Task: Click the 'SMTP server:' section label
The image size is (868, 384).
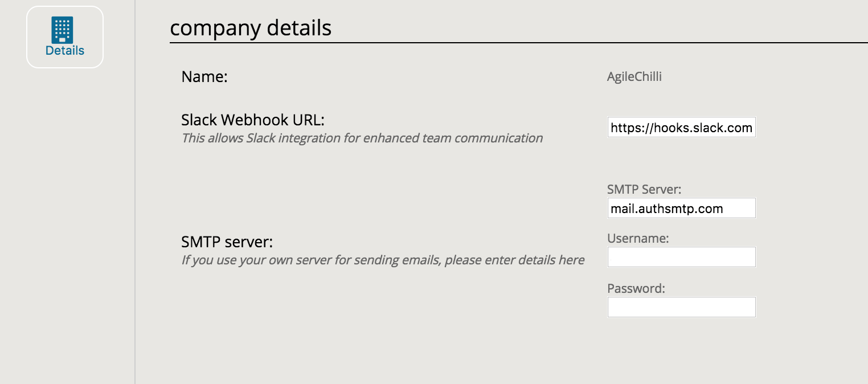Action: pos(226,242)
